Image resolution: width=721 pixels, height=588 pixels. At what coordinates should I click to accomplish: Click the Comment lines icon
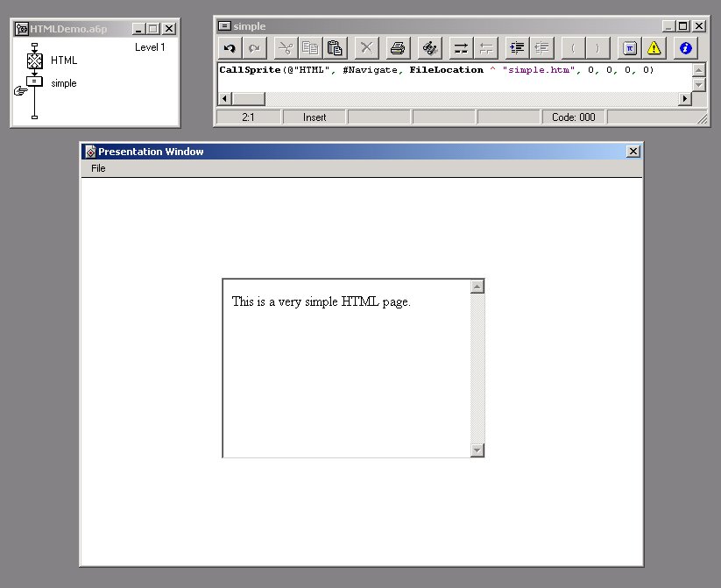461,48
